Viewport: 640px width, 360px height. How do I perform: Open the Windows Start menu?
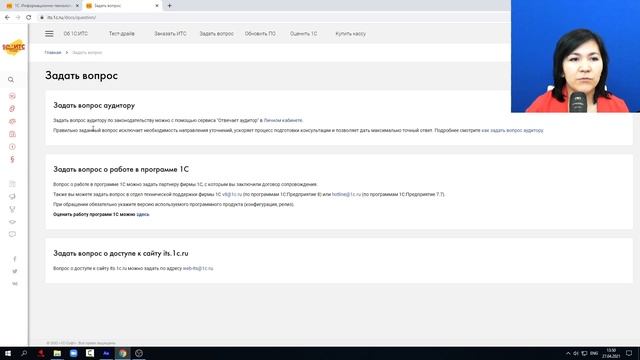(8, 353)
